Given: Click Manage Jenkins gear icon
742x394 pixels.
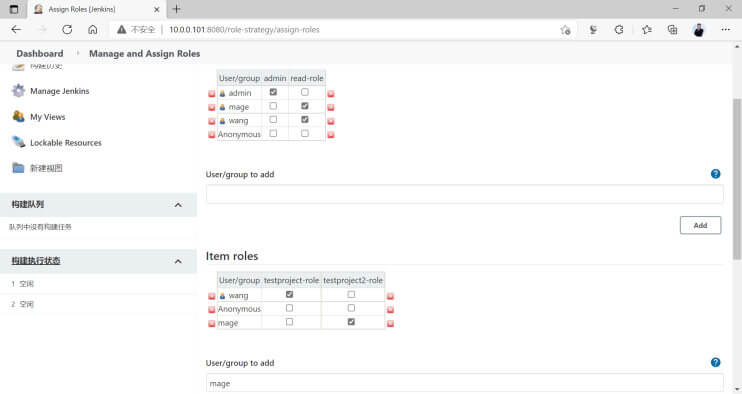Looking at the screenshot, I should pos(18,90).
